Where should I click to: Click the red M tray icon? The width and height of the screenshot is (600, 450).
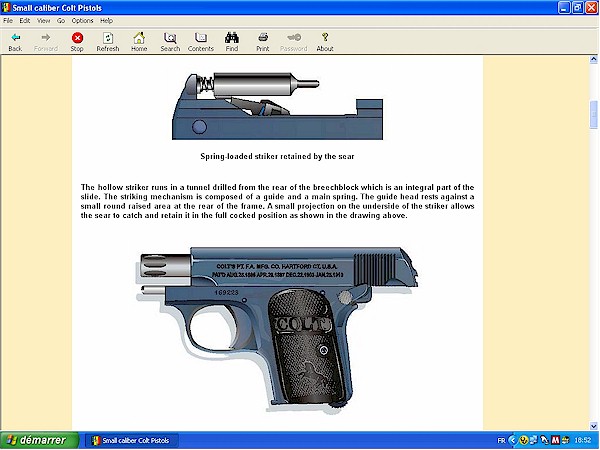coord(555,440)
